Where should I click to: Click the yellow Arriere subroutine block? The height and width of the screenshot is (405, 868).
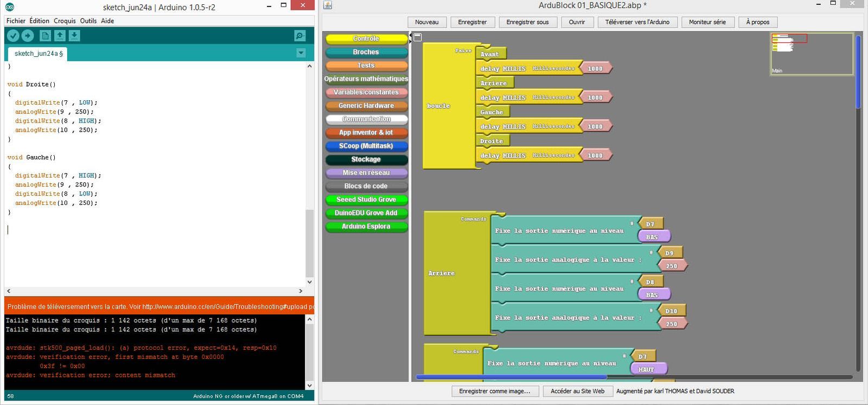click(x=456, y=273)
